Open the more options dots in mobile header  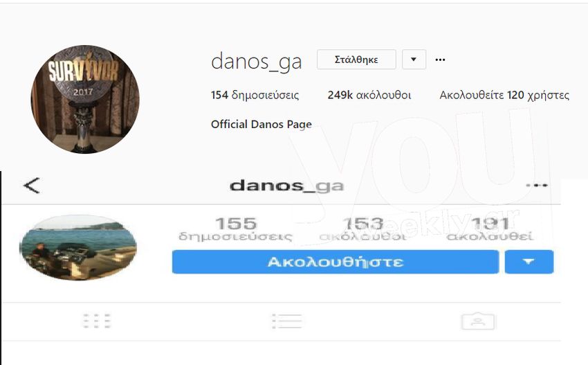point(537,185)
